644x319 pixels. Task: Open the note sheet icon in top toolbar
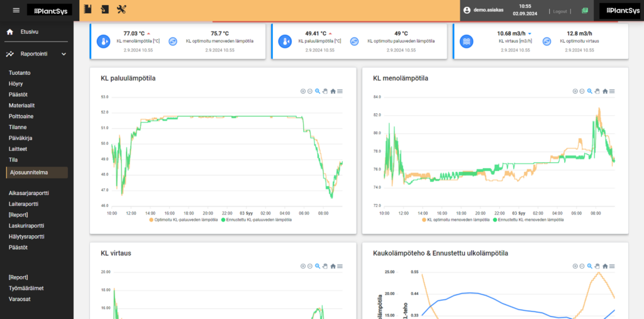point(105,9)
